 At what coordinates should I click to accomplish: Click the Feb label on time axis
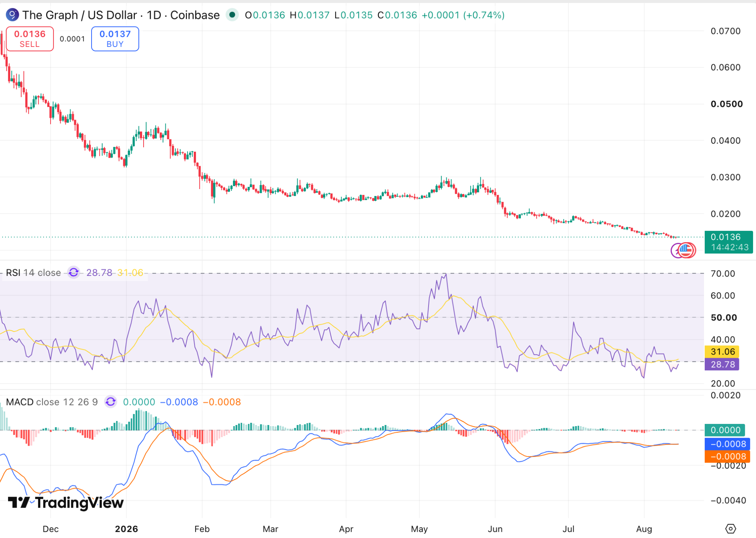click(x=202, y=529)
